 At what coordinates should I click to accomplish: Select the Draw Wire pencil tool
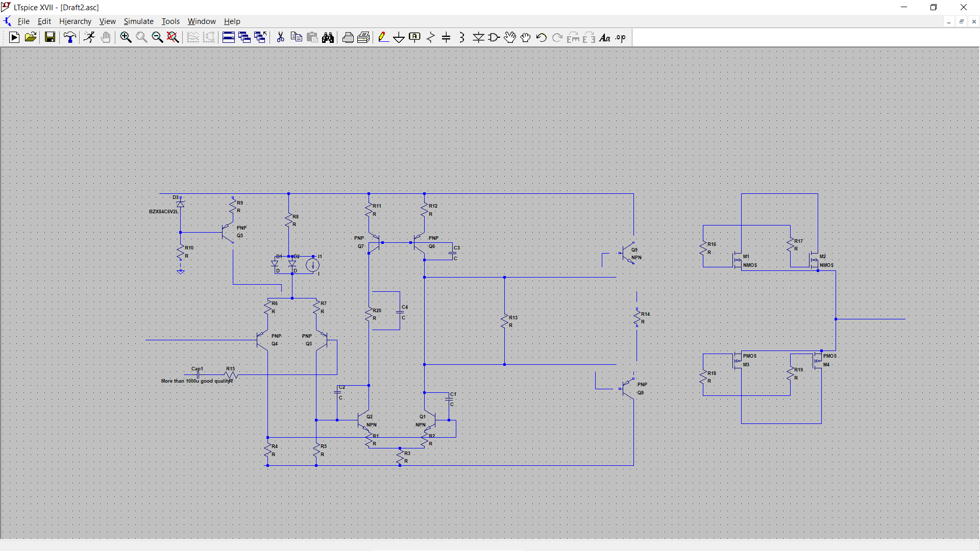pos(383,37)
